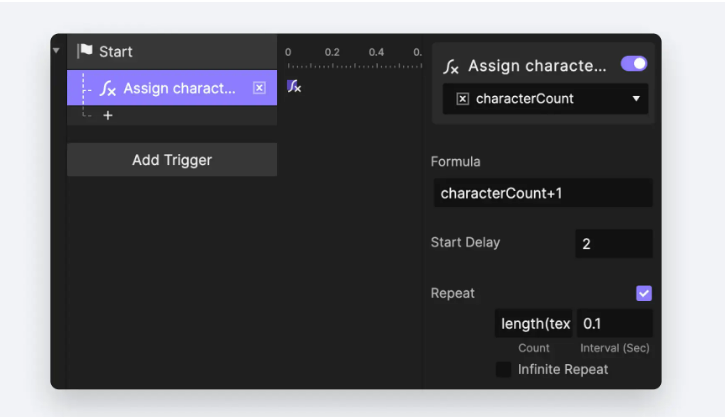Click the 0.4 mark on the ruler
Viewport: 725px width, 417px height.
point(376,52)
